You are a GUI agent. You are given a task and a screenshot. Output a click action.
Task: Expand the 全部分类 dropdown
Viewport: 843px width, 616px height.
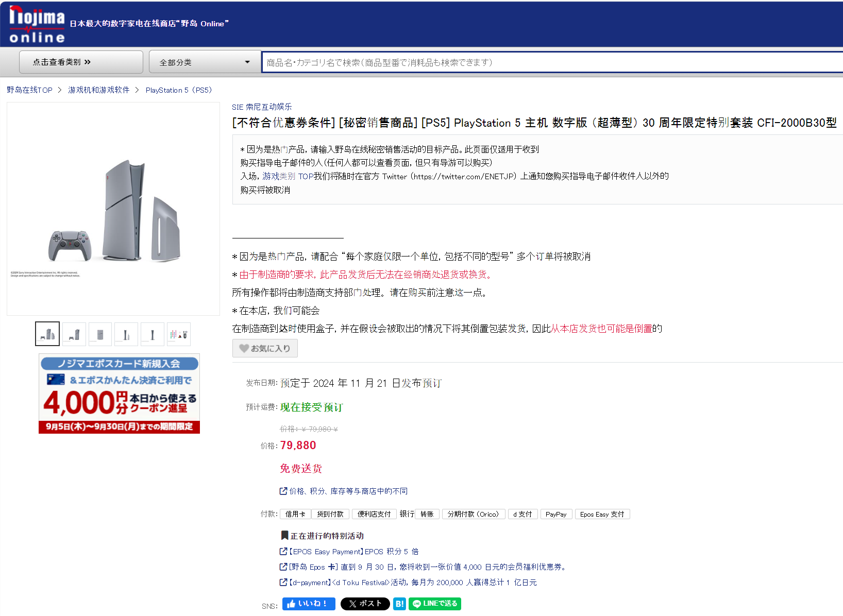pyautogui.click(x=205, y=62)
